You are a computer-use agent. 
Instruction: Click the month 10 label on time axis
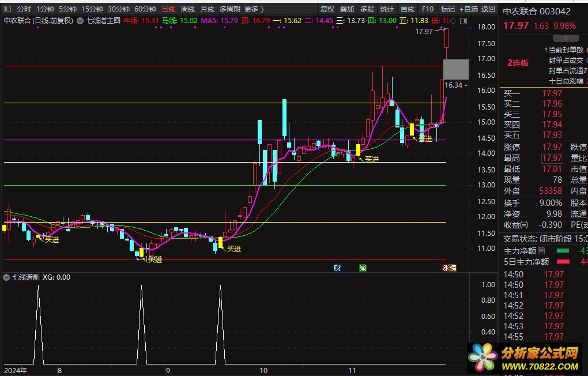tap(263, 371)
